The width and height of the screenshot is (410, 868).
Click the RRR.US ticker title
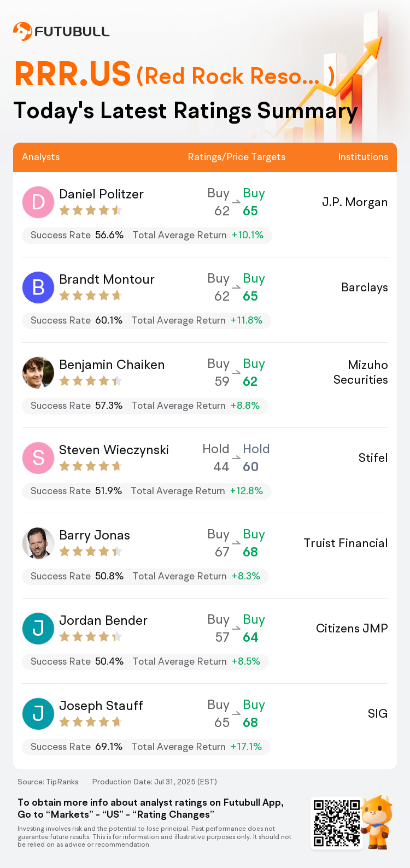pos(73,74)
